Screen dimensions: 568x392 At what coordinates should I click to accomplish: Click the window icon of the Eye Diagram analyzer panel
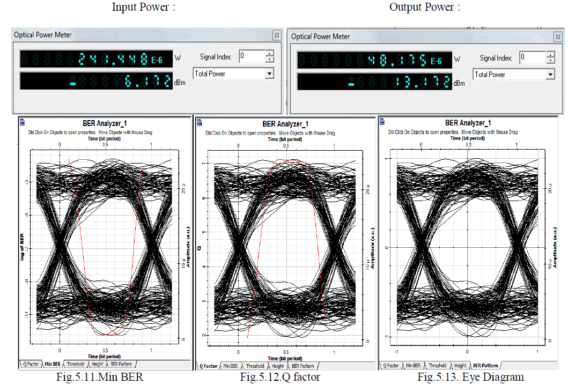[383, 122]
